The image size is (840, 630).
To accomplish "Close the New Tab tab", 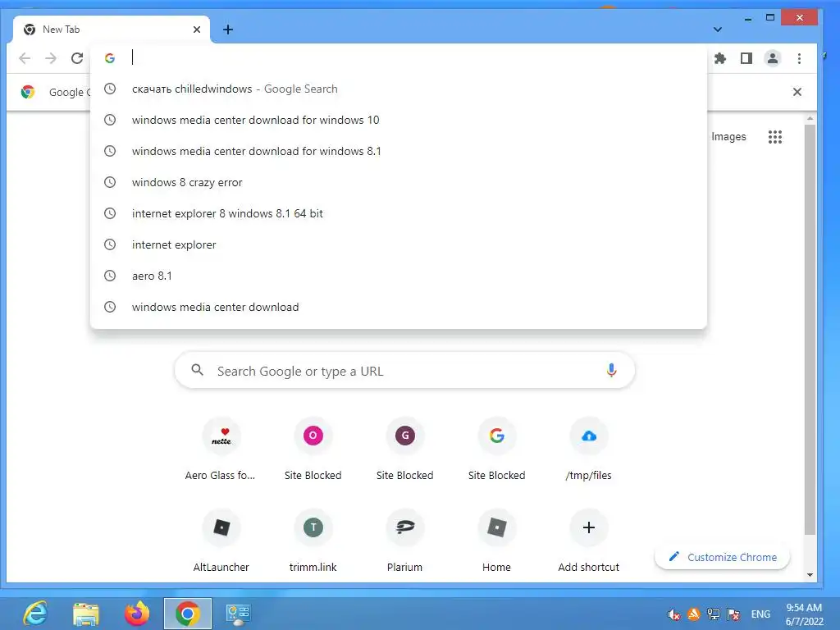I will coord(197,30).
